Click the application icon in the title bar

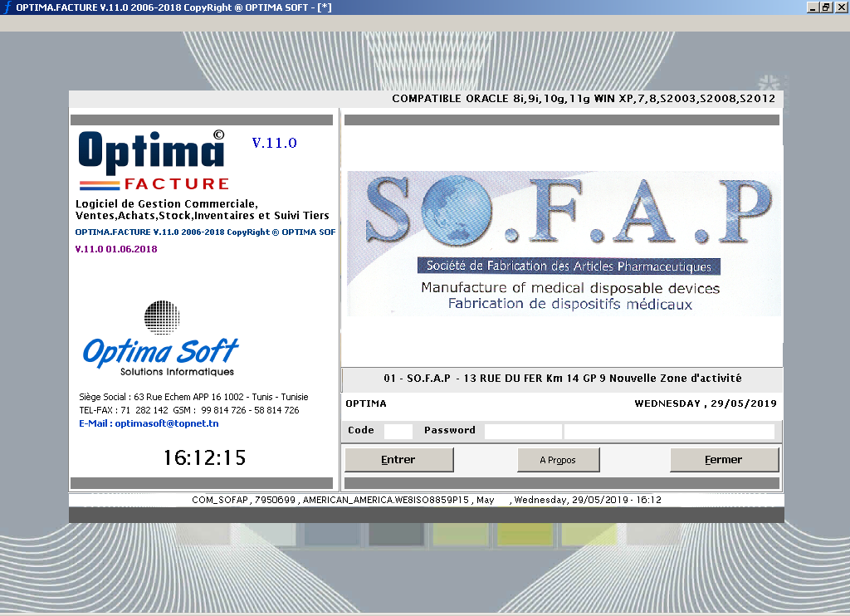coord(7,7)
